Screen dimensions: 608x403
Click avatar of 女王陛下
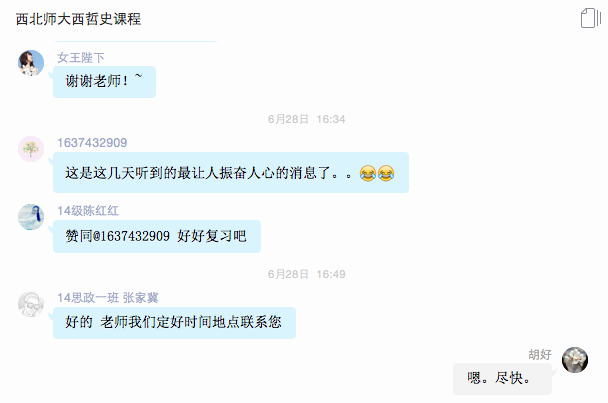pos(31,63)
